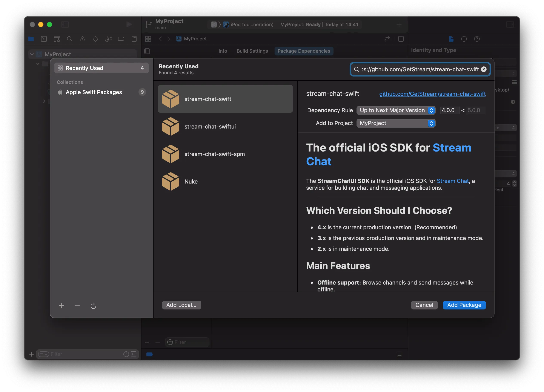Click the Package Dependencies tab
The width and height of the screenshot is (544, 392).
303,50
